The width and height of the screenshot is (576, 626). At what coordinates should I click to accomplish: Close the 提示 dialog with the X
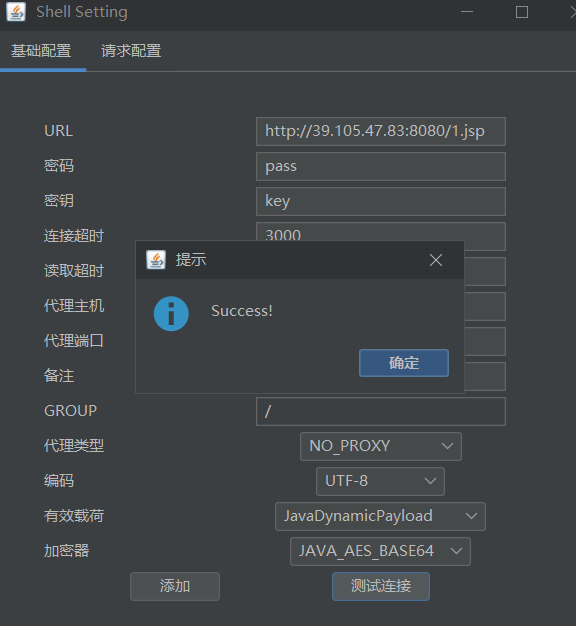coord(436,260)
